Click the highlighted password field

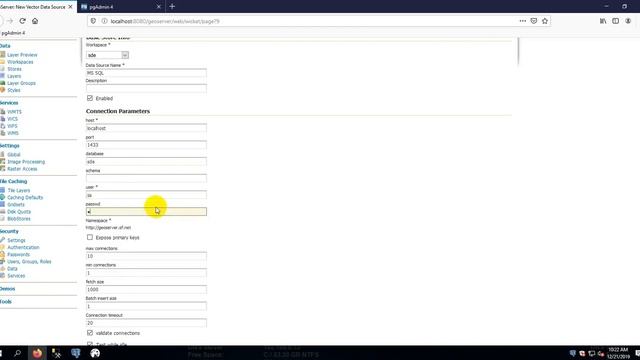pyautogui.click(x=146, y=211)
